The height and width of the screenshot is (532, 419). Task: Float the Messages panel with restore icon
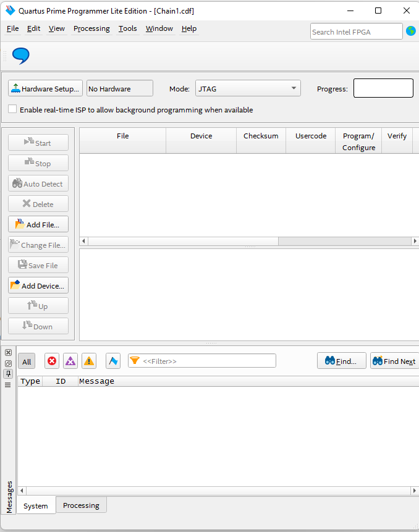9,363
